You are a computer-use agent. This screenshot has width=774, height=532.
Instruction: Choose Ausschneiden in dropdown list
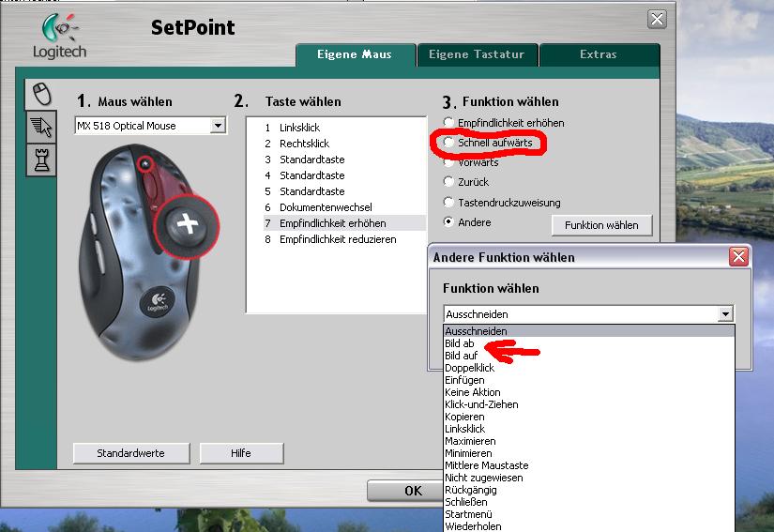pos(589,331)
